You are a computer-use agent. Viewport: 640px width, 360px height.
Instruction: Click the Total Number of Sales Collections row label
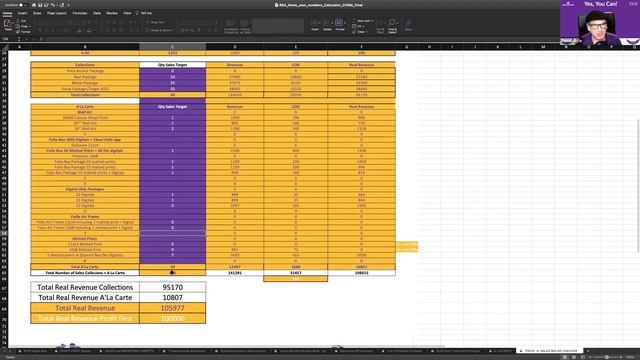point(85,273)
